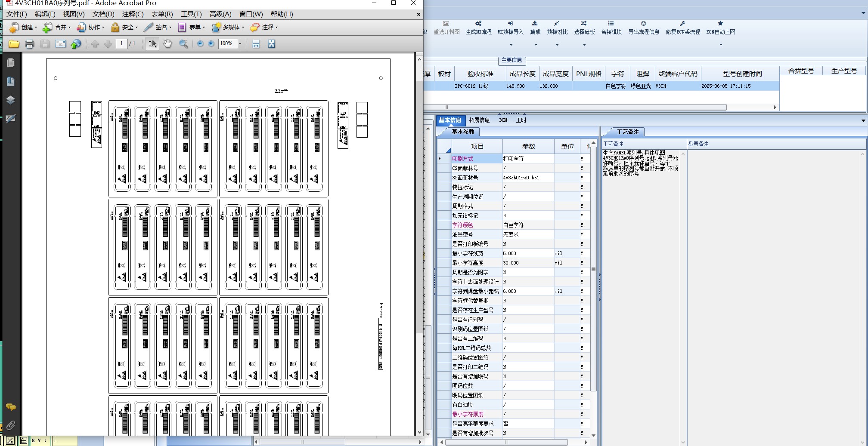The width and height of the screenshot is (868, 446).
Task: Open the Layers panel in Acrobat sidebar
Action: 11,100
